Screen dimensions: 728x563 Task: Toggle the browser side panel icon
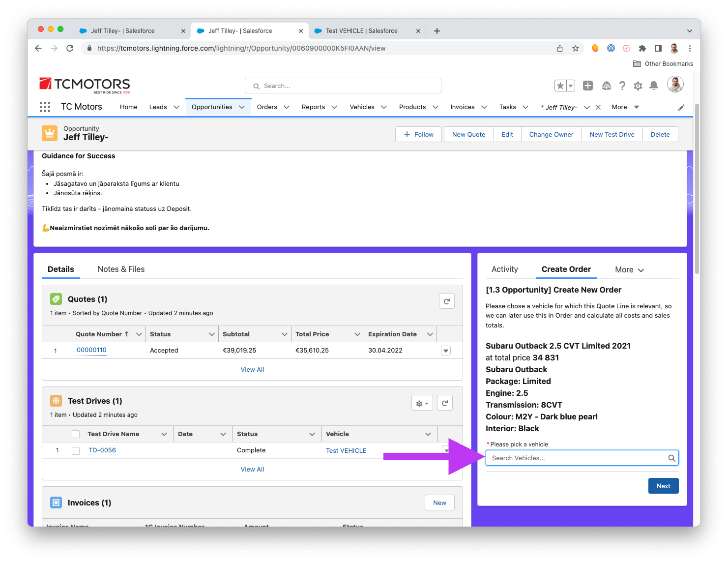click(658, 48)
